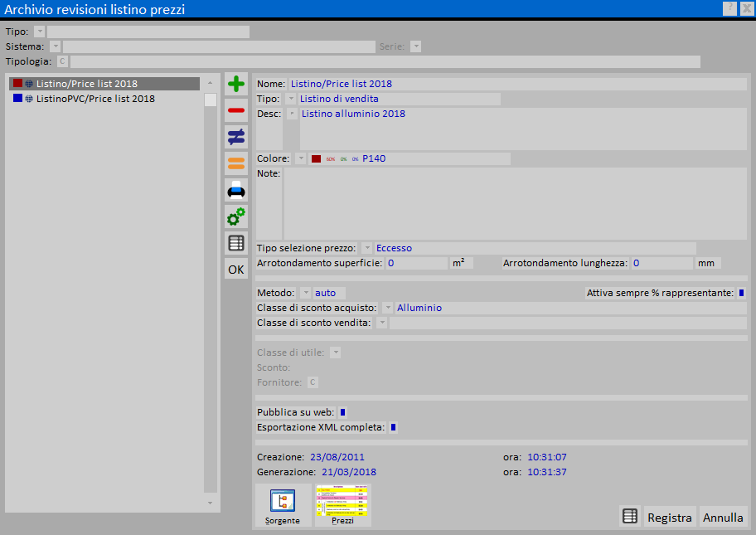
Task: Click the Fornitore C selector button
Action: pyautogui.click(x=313, y=383)
